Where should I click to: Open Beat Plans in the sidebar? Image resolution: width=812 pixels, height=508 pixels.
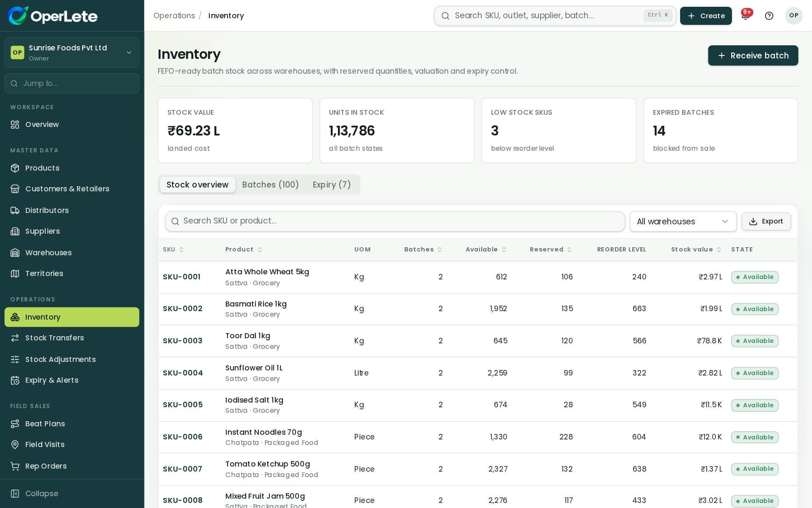click(x=72, y=424)
